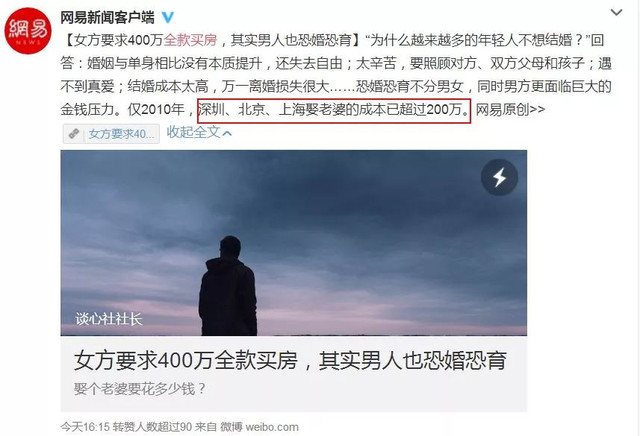
Task: Open article title 女方要求400万全款买房 card
Action: [x=290, y=361]
